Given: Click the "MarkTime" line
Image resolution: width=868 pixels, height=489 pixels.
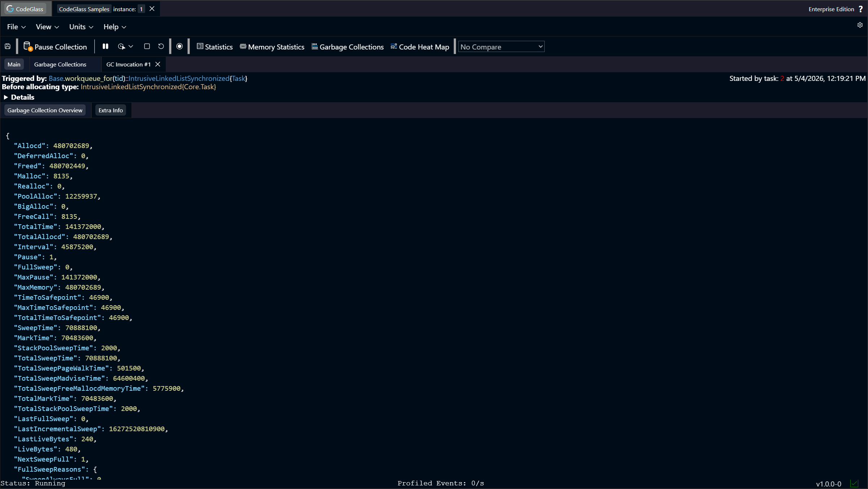Looking at the screenshot, I should coord(55,338).
